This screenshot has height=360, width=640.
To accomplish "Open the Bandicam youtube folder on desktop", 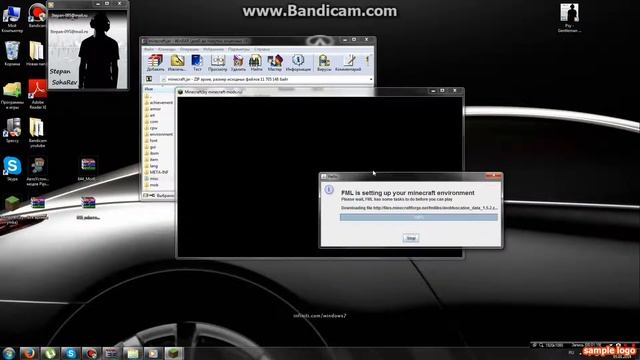I will click(x=37, y=132).
